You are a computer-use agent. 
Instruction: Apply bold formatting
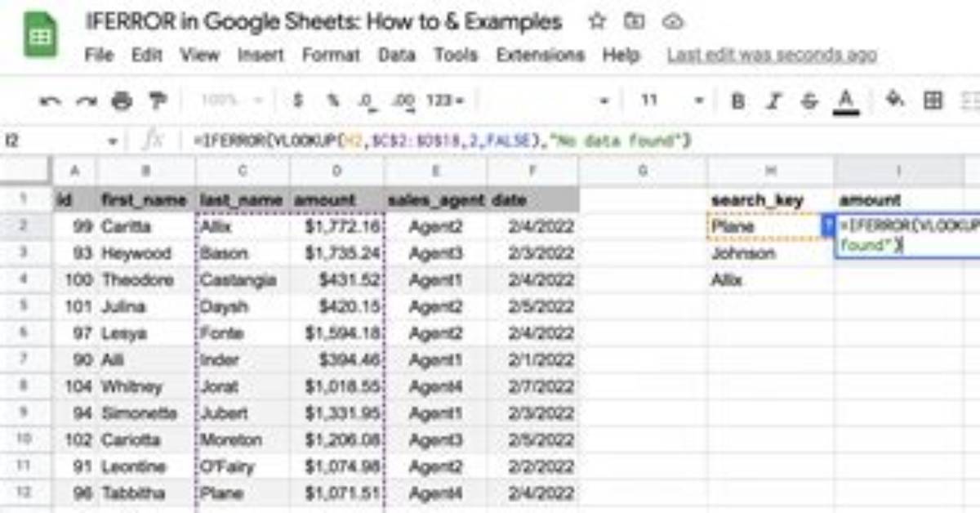tap(738, 100)
